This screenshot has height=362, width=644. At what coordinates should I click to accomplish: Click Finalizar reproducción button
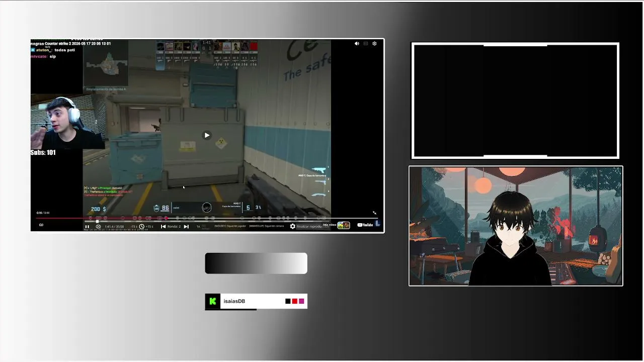(312, 226)
